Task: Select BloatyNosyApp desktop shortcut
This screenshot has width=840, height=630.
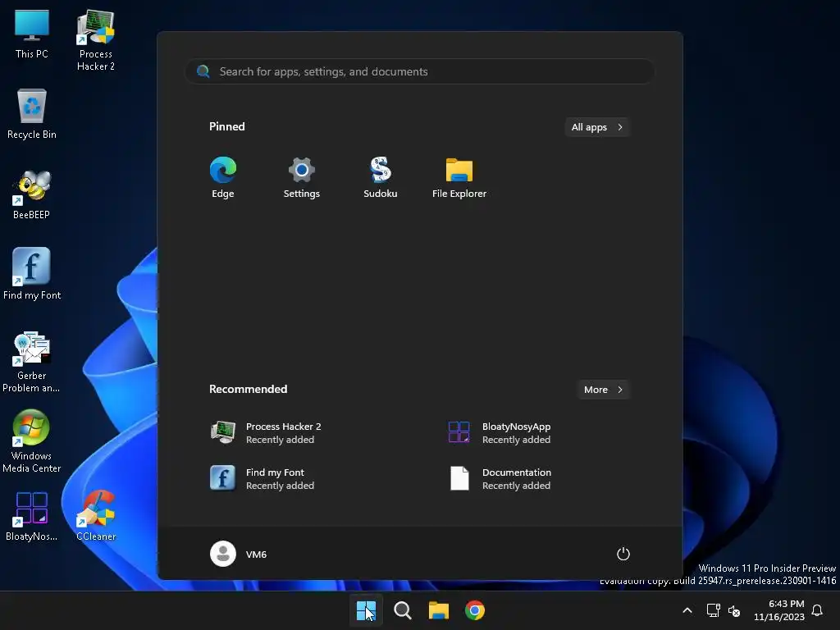Action: coord(32,517)
